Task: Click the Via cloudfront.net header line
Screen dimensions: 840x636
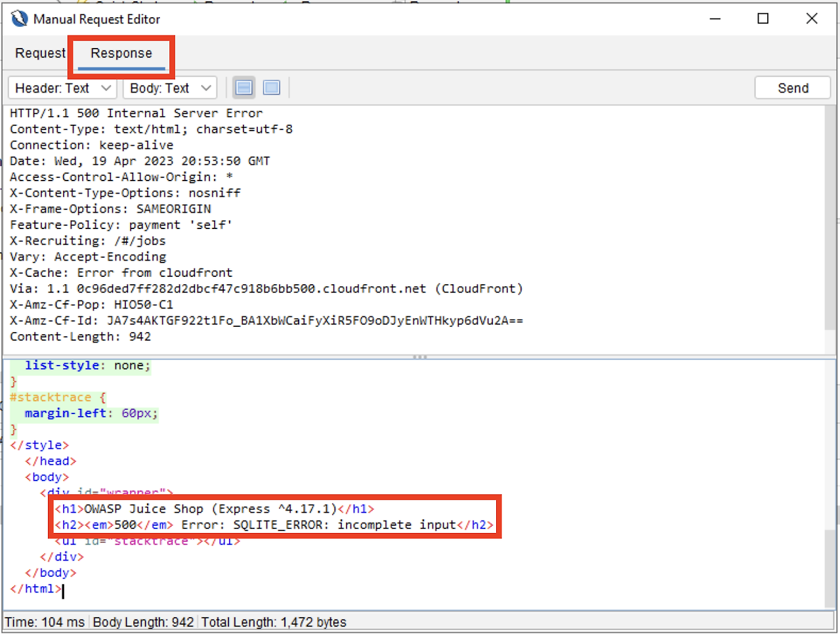Action: [x=266, y=289]
